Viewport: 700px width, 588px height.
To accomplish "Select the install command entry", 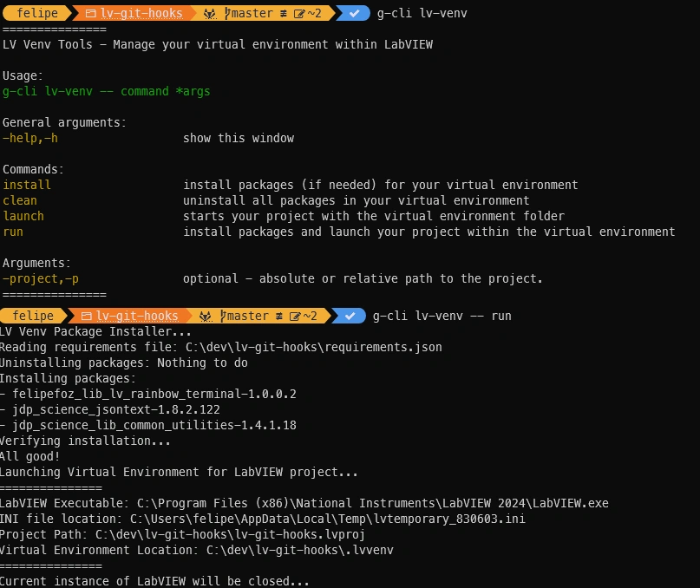I will [x=26, y=185].
